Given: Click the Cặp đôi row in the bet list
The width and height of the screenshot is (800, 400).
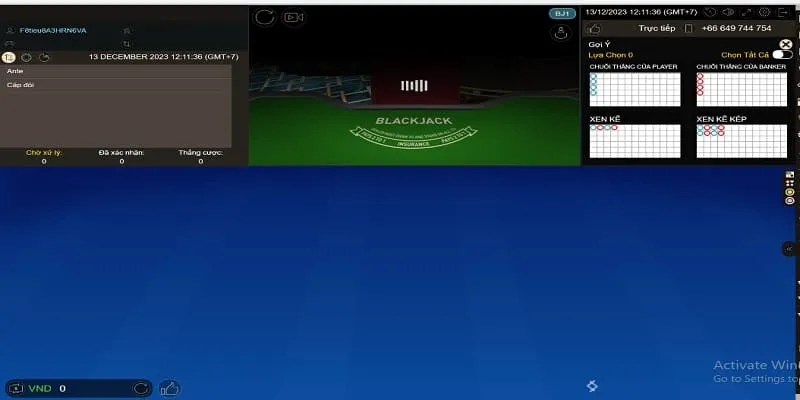Looking at the screenshot, I should pyautogui.click(x=116, y=85).
